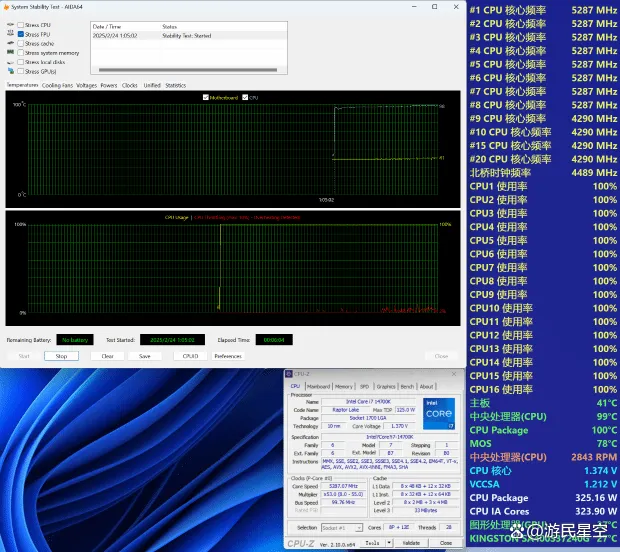Image resolution: width=620 pixels, height=552 pixels.
Task: Click the Validate button in CPU-Z
Action: [x=411, y=543]
